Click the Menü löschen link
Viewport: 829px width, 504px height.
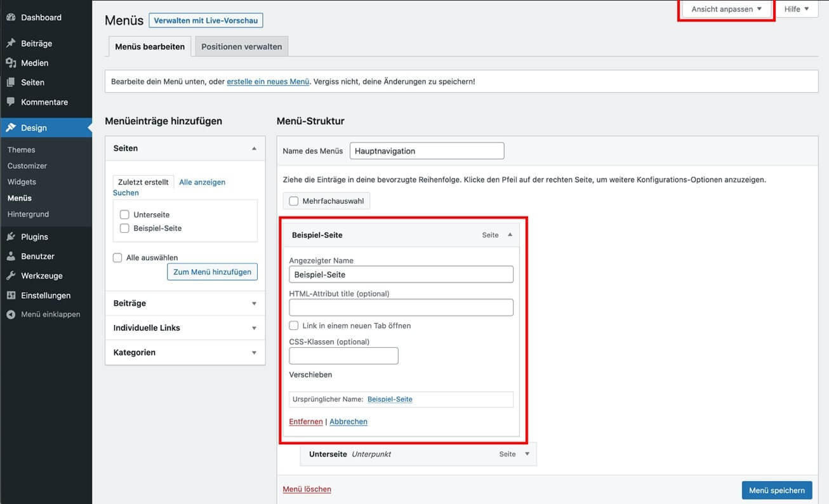click(x=307, y=489)
